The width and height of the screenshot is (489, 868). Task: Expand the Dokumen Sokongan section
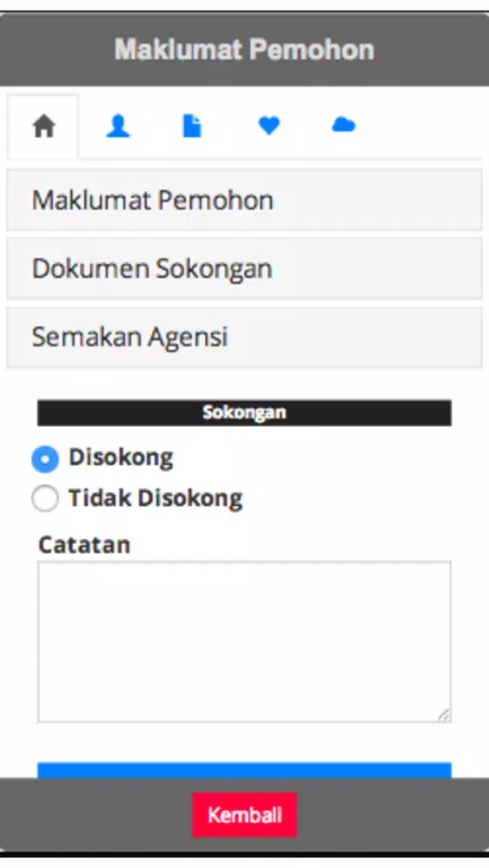(244, 268)
